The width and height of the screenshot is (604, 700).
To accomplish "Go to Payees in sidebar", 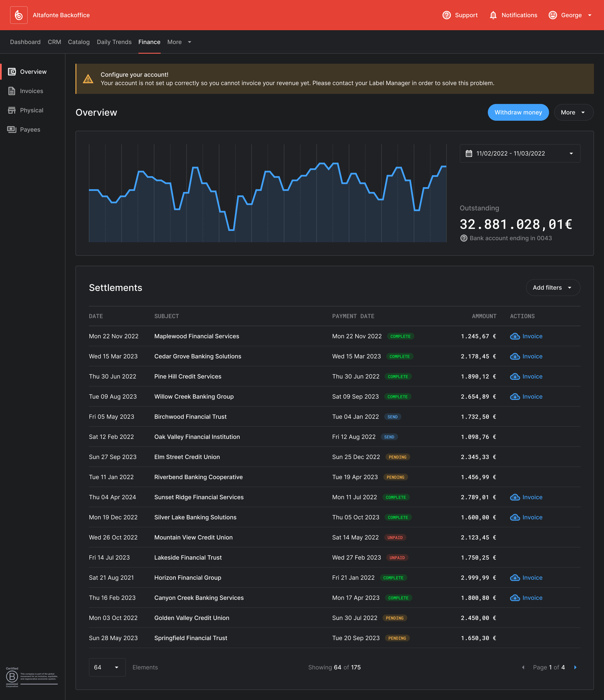I will [x=30, y=129].
